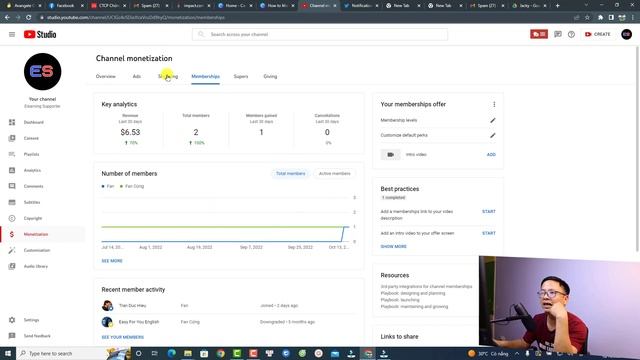The width and height of the screenshot is (640, 360).
Task: Click START for memberships link practice
Action: pyautogui.click(x=489, y=211)
